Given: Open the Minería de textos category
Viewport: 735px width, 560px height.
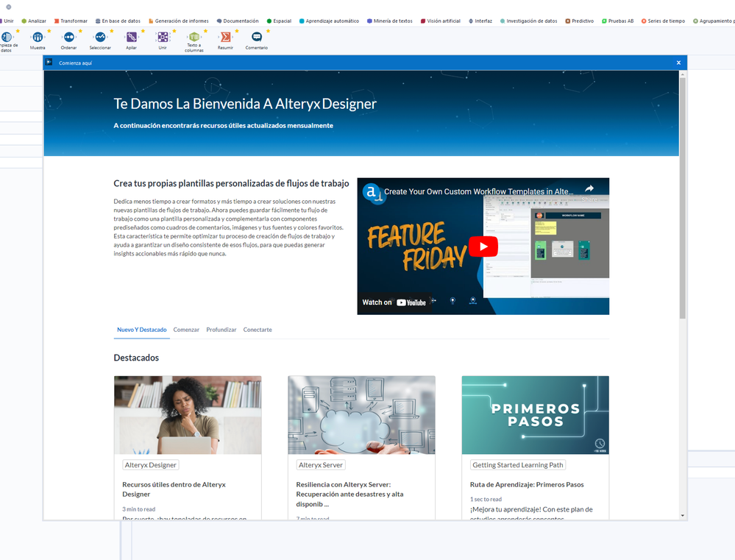Looking at the screenshot, I should click(x=389, y=21).
